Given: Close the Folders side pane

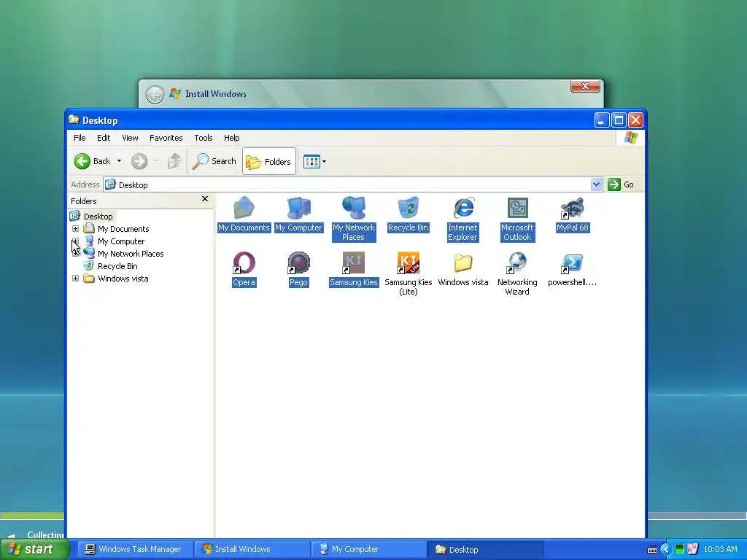Looking at the screenshot, I should click(205, 199).
